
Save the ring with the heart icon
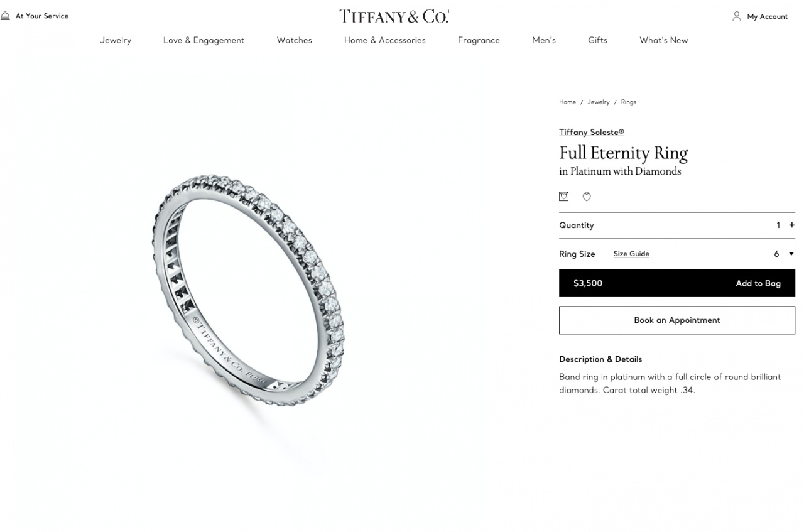[x=587, y=197]
